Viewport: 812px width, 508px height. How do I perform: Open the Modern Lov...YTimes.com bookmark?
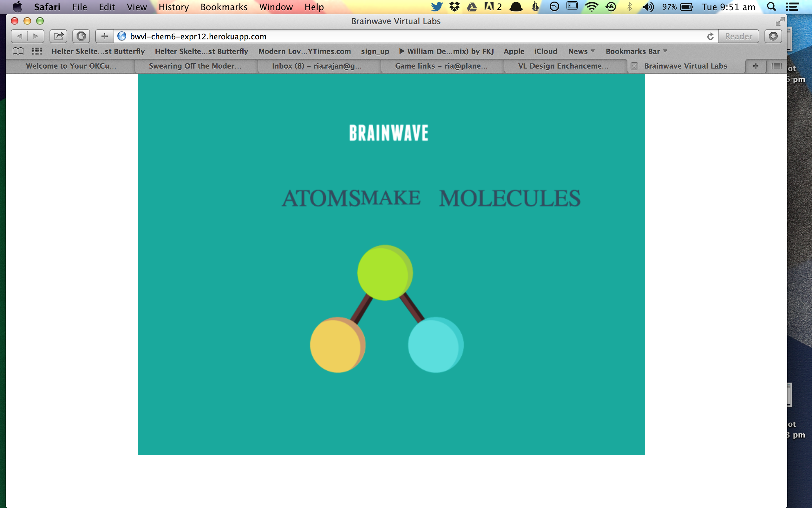(304, 51)
